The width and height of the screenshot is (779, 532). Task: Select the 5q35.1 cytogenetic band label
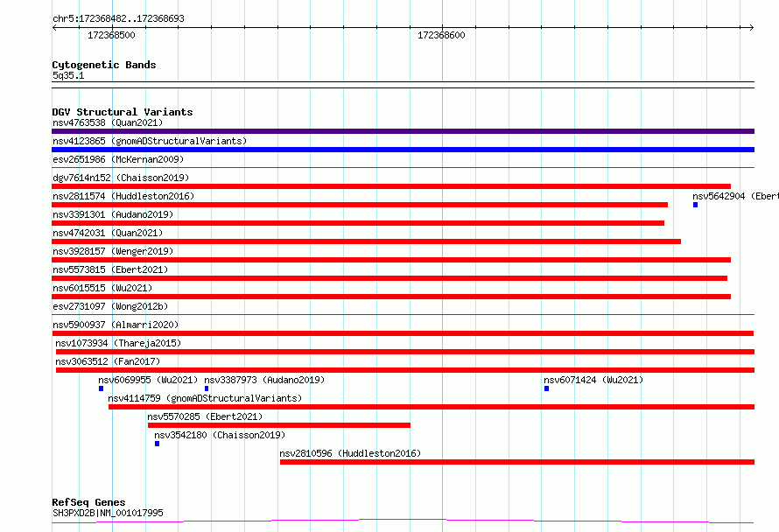[68, 75]
